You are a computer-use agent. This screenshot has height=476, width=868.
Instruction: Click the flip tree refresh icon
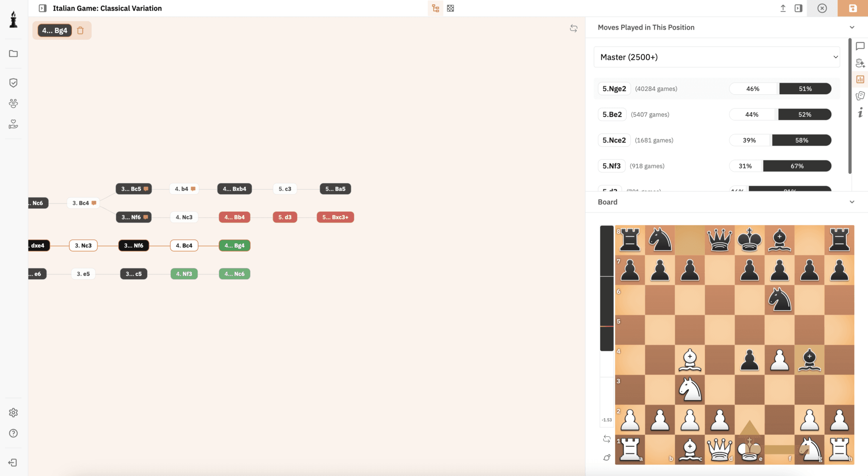coord(573,28)
